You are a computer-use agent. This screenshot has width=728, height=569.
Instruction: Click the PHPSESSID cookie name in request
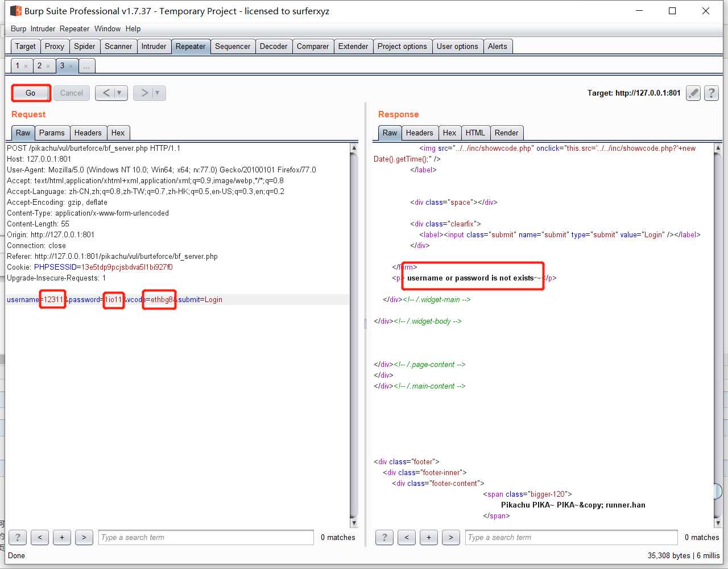click(x=55, y=267)
